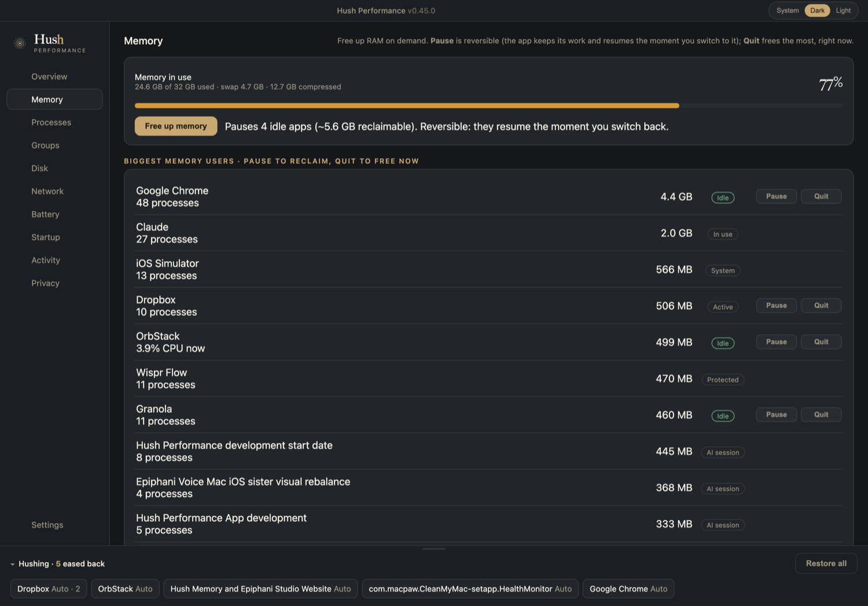Click AI session badge beside 445 MB
This screenshot has width=868, height=606.
click(723, 453)
